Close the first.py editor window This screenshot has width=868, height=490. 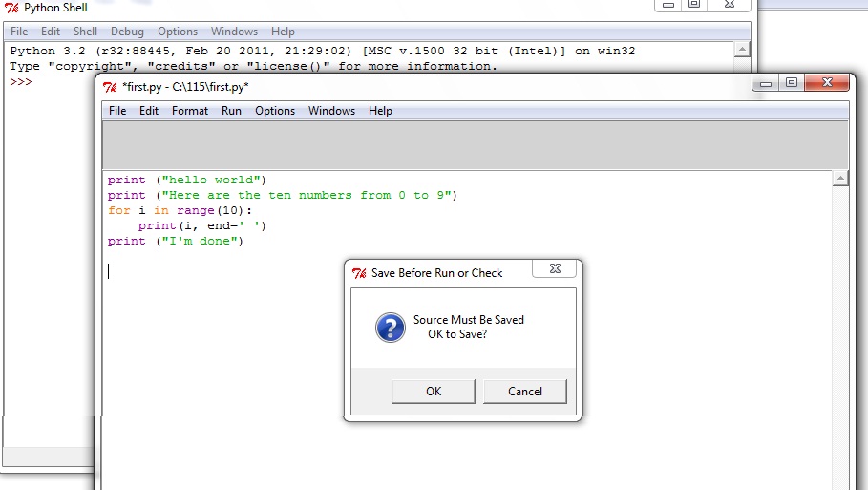[827, 83]
